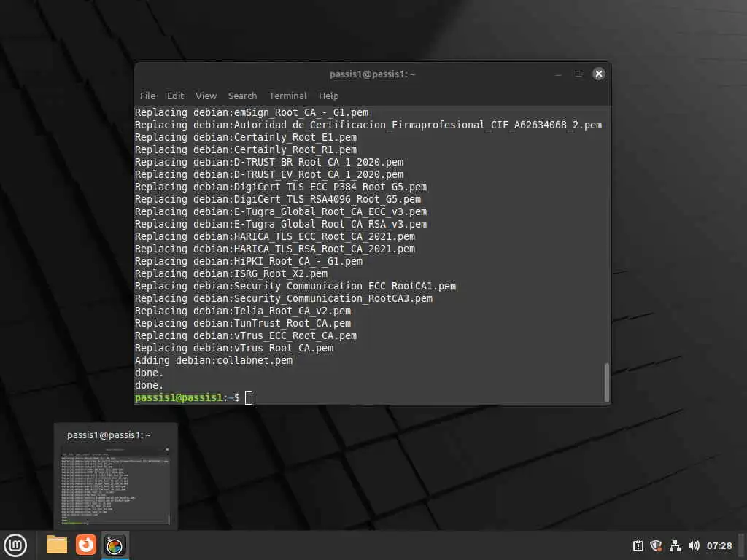747x560 pixels.
Task: Click the line 'Replacing debian:Certainly_Root_E1.pem'
Action: click(x=245, y=138)
